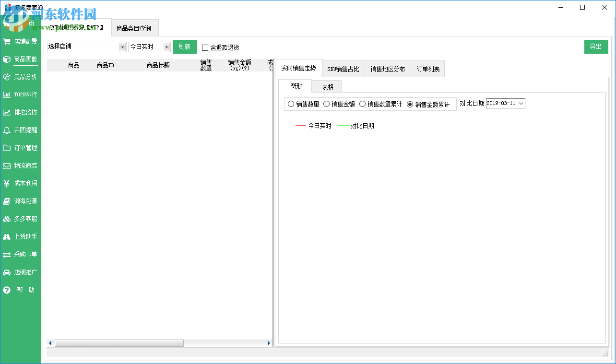This screenshot has width=616, height=364.
Task: Click the 店铺推广 car icon
Action: point(7,272)
